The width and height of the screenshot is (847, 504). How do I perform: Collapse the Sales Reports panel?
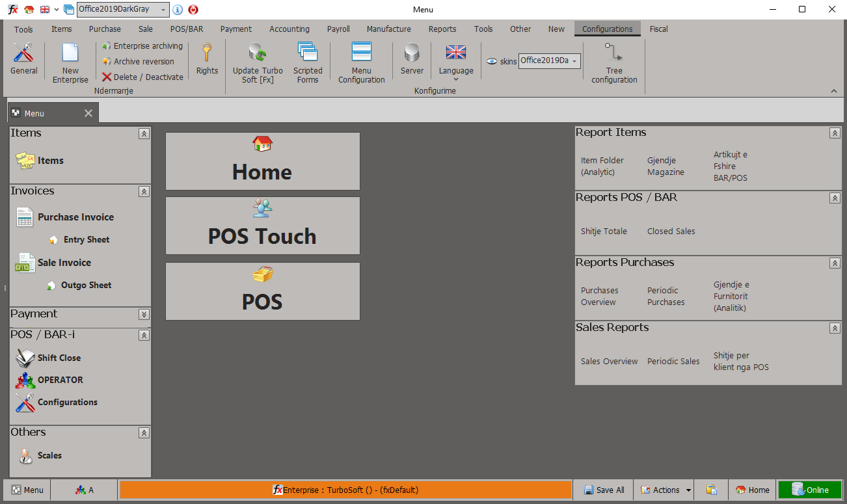click(835, 328)
